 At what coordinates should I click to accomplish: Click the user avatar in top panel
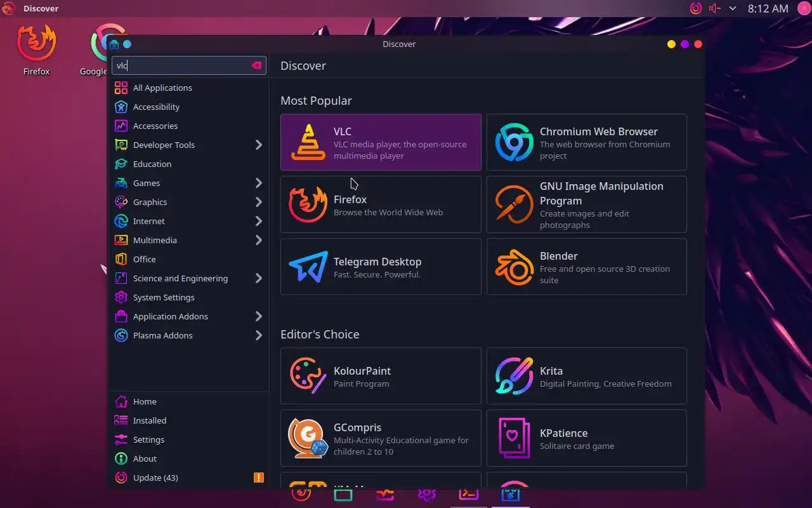804,8
